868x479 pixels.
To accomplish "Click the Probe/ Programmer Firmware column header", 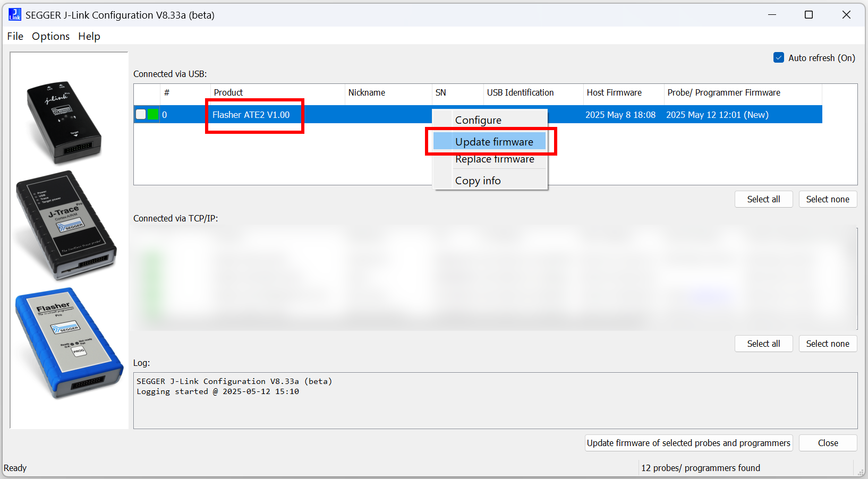I will 743,92.
